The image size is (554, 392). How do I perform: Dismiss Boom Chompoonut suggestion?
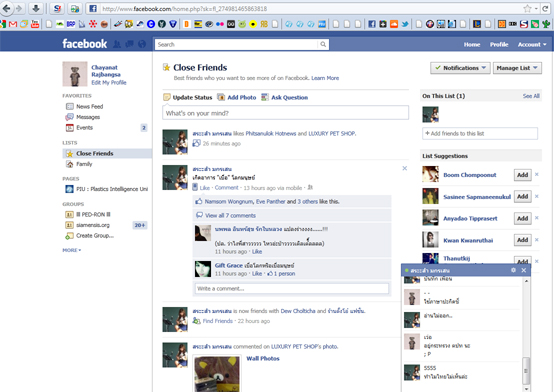(537, 174)
